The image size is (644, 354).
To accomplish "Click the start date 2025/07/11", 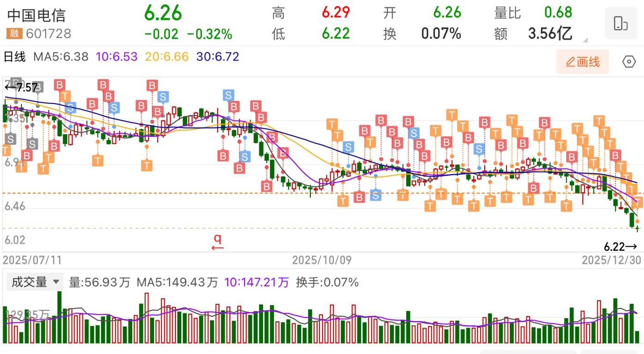I will pos(32,260).
